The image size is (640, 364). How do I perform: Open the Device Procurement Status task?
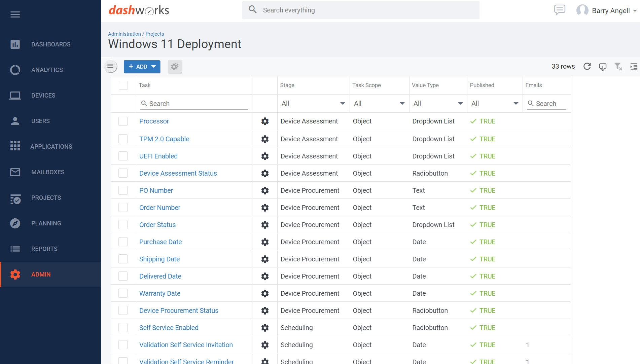(x=179, y=311)
